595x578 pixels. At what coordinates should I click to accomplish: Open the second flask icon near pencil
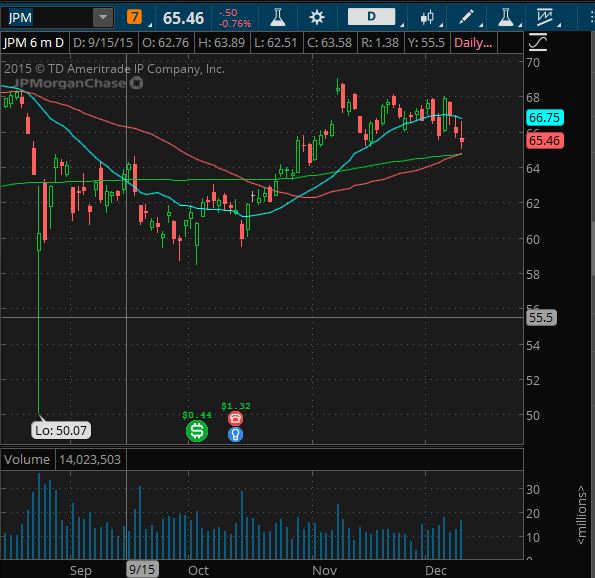(506, 17)
